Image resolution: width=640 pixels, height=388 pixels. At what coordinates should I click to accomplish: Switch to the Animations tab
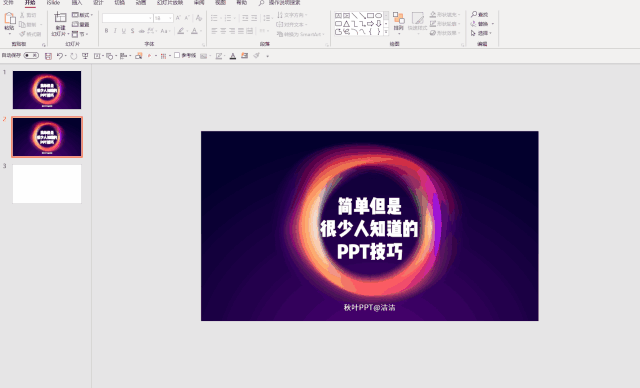(x=141, y=3)
